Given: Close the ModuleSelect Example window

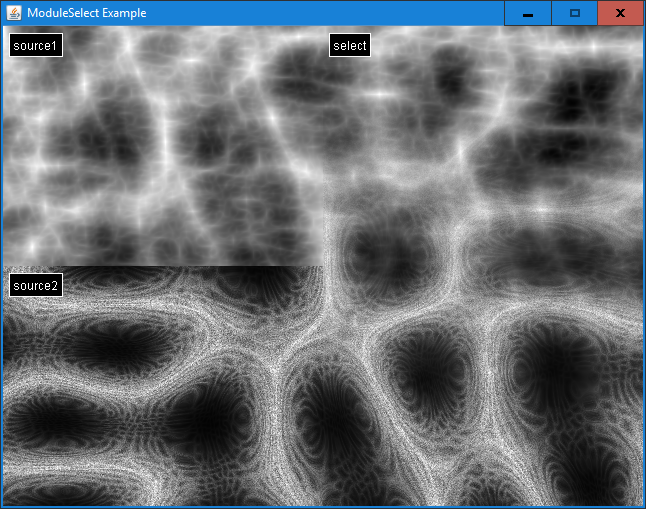Looking at the screenshot, I should 620,13.
